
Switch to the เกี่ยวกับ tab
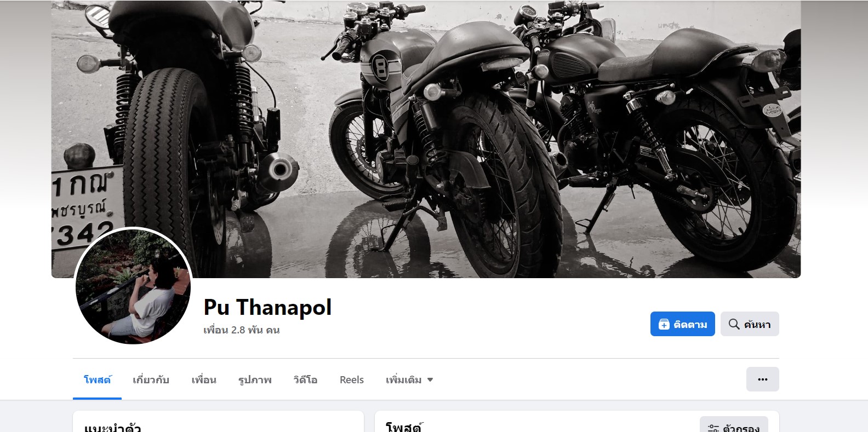point(151,379)
